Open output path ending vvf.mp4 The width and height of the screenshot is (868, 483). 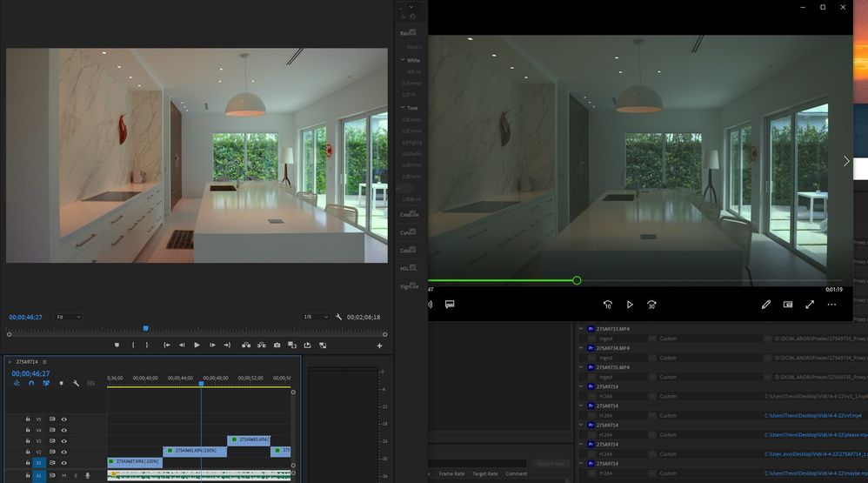coord(813,415)
